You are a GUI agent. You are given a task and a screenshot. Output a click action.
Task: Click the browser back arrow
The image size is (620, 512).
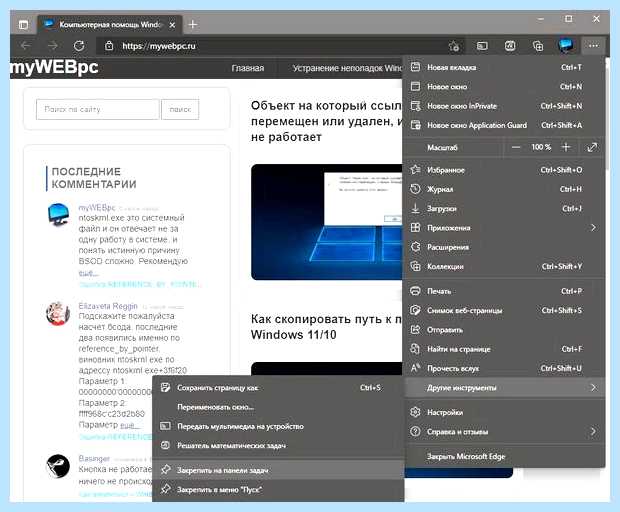point(26,46)
